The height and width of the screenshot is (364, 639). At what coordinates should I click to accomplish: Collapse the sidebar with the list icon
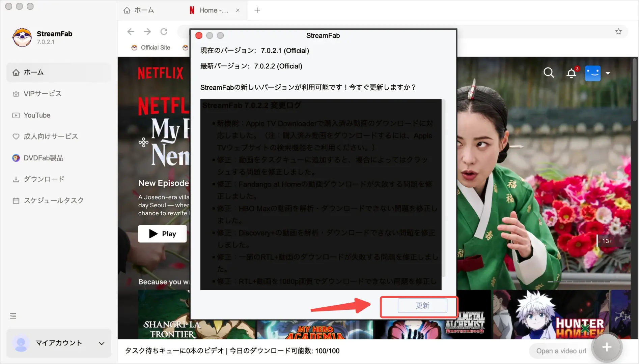click(x=13, y=316)
